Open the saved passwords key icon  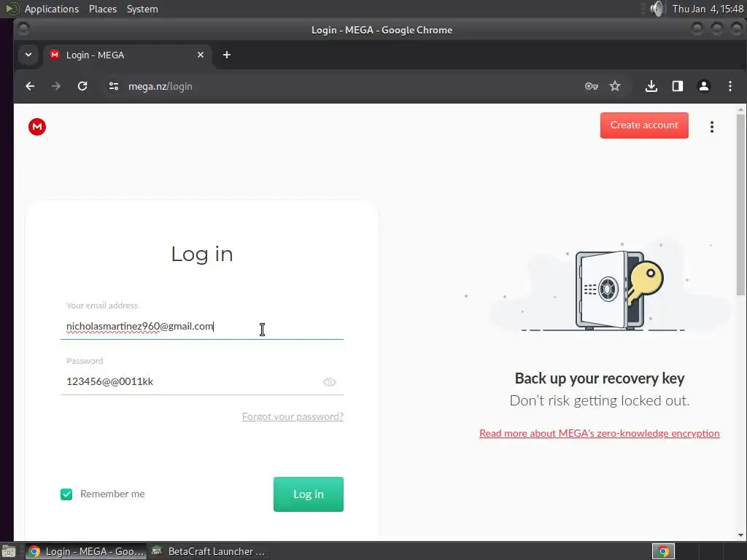591,86
